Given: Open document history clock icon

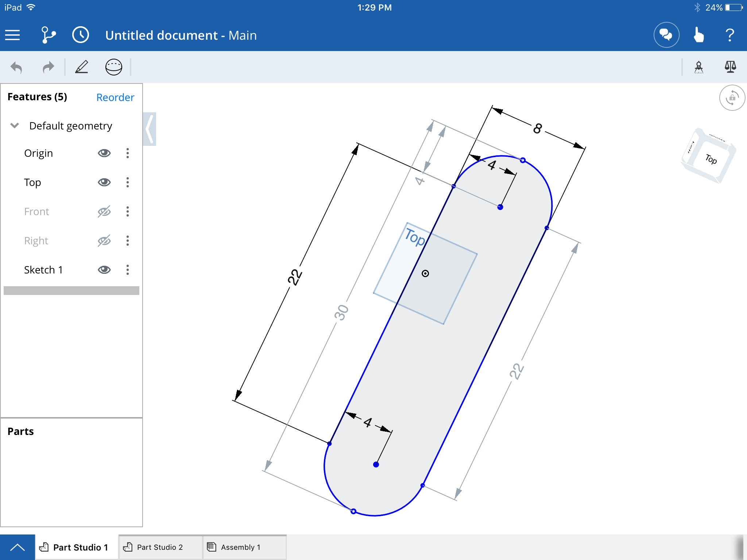Looking at the screenshot, I should click(x=81, y=35).
